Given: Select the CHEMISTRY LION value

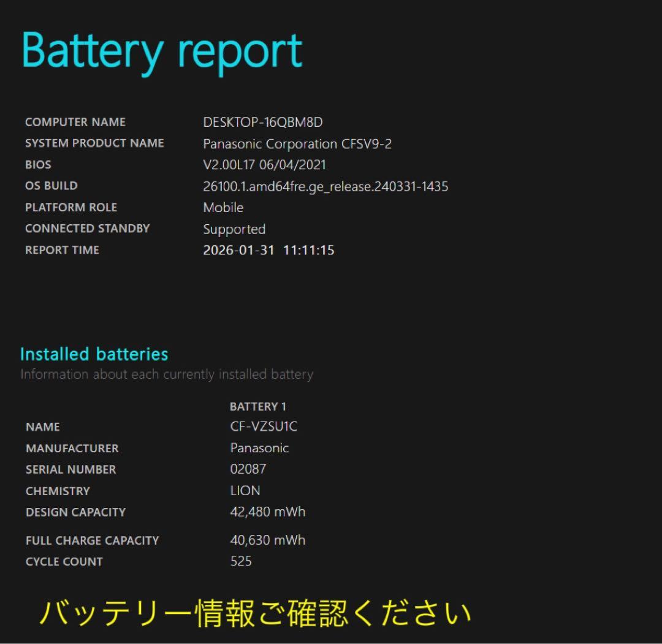Looking at the screenshot, I should 245,490.
